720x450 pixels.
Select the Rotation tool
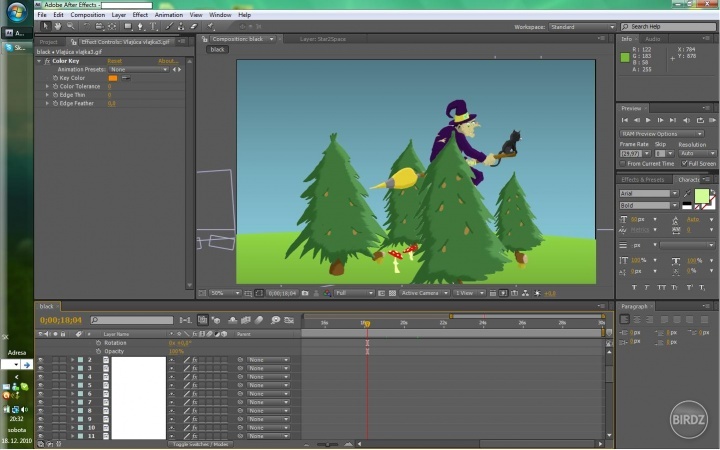[87, 26]
